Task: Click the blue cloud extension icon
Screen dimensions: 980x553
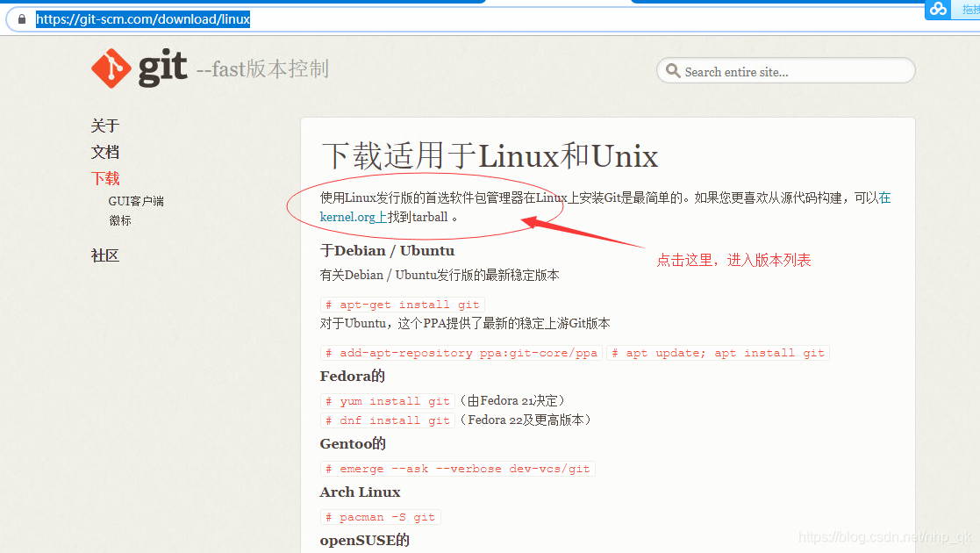Action: coord(938,9)
